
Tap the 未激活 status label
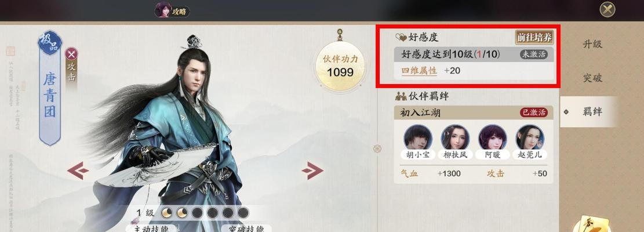click(534, 54)
